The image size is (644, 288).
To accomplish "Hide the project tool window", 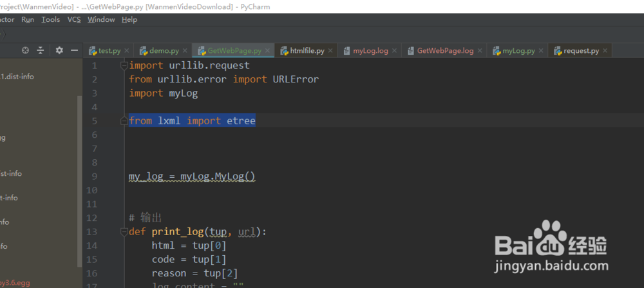I will coord(74,50).
